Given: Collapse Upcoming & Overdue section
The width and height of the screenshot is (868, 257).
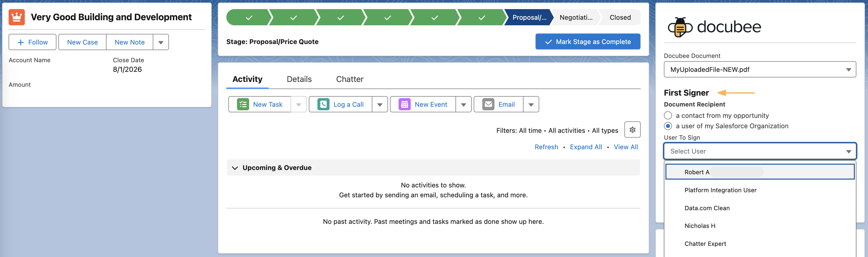Looking at the screenshot, I should (x=235, y=168).
